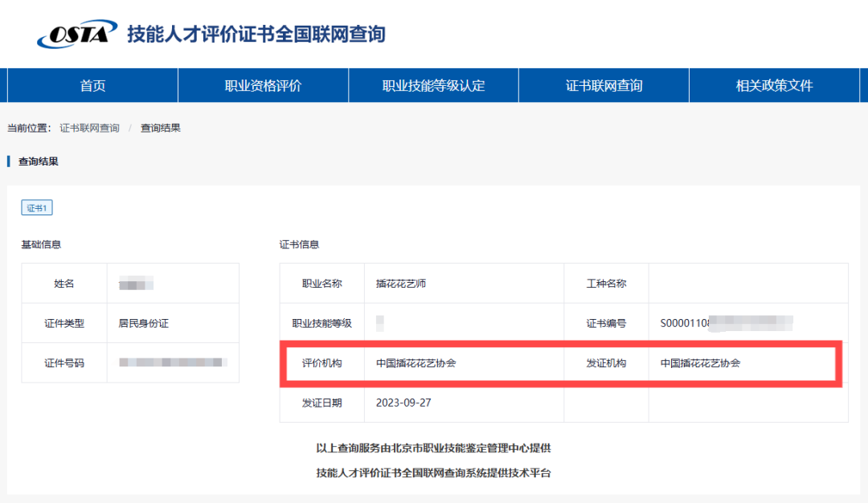Click 证书联网查询 breadcrumb link
This screenshot has width=868, height=503.
tap(89, 128)
